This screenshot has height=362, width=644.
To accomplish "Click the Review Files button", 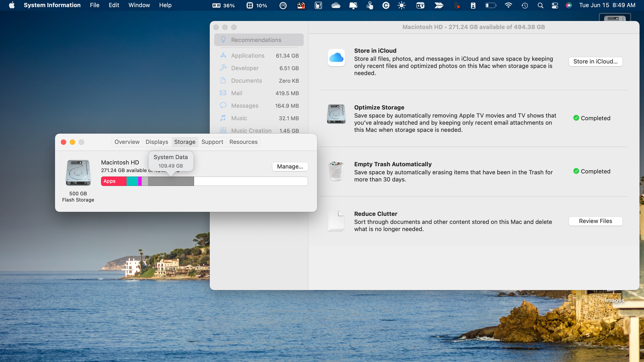I will [x=595, y=221].
